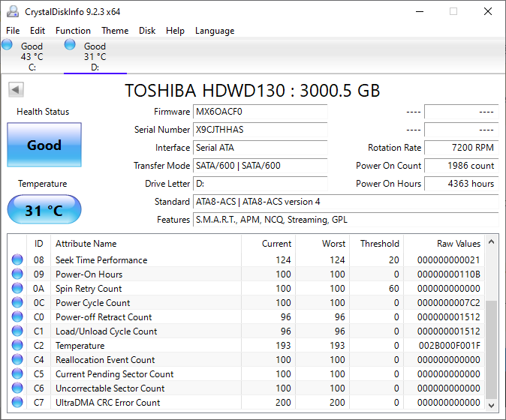Viewport: 506px width, 420px height.
Task: Click the status orb for Power-On Hours row
Action: click(x=17, y=274)
